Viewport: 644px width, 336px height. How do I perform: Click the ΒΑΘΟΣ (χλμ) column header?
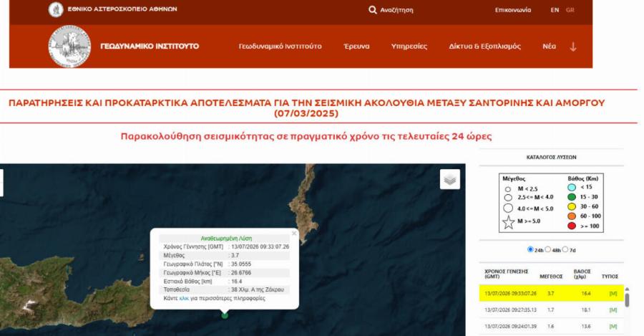click(x=582, y=274)
